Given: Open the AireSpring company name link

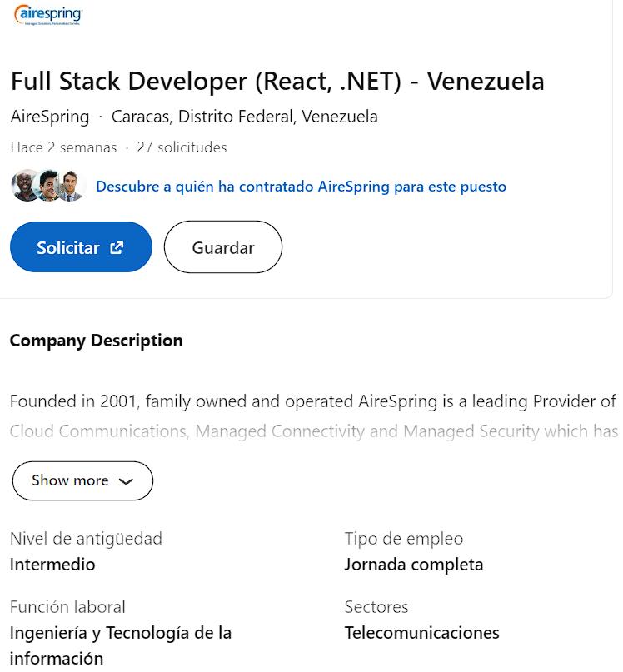Looking at the screenshot, I should click(50, 117).
